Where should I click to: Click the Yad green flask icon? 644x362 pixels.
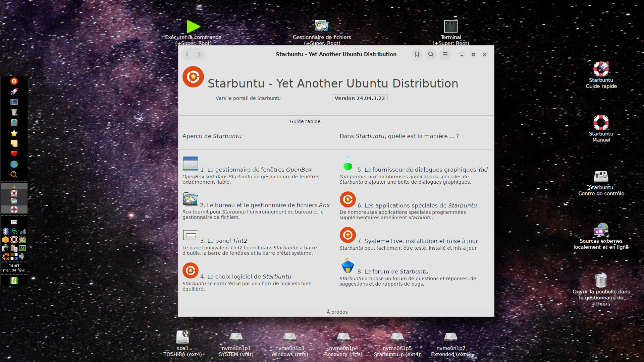(x=347, y=164)
